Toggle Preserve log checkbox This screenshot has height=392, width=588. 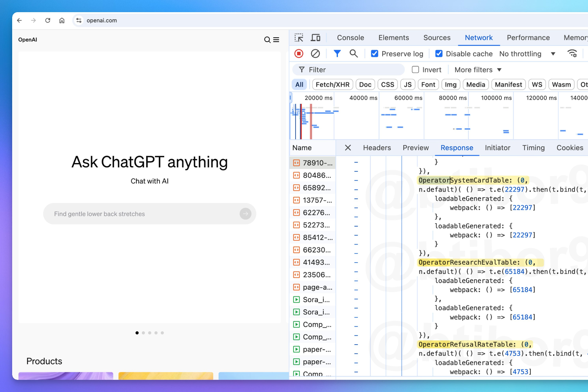tap(375, 54)
